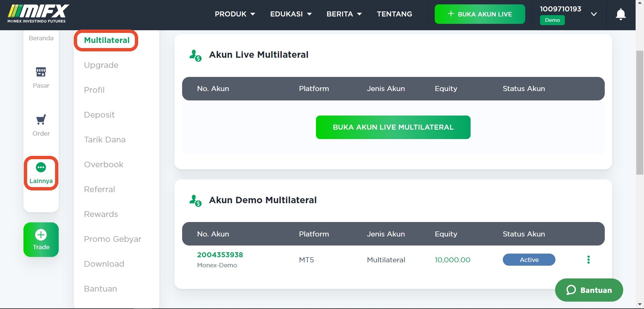Viewport: 644px width, 309px height.
Task: Select Download in the side menu
Action: [104, 264]
